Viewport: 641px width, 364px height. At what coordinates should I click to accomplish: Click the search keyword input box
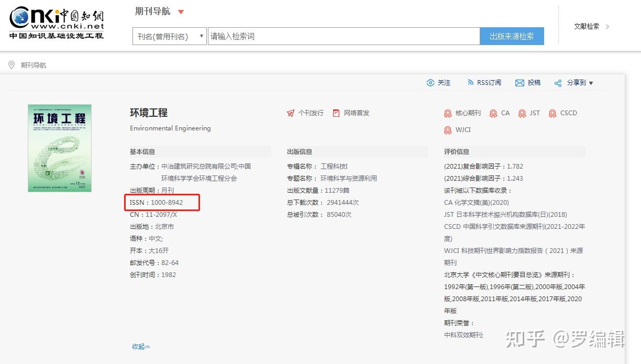pyautogui.click(x=343, y=36)
